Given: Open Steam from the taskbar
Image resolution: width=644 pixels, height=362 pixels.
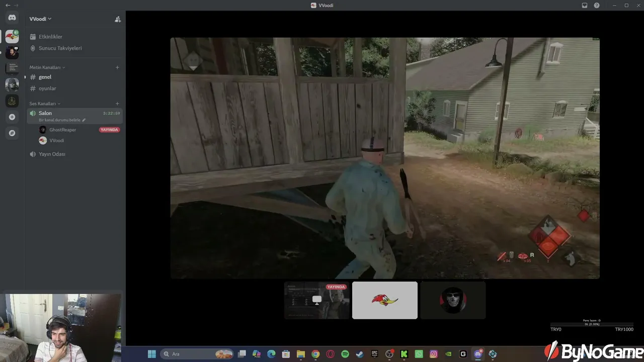Looking at the screenshot, I should pyautogui.click(x=360, y=354).
